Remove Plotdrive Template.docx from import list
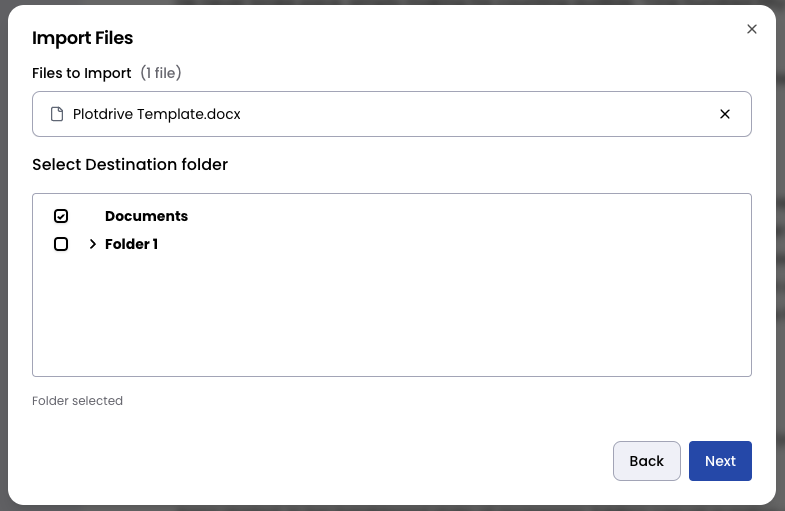 [x=725, y=114]
